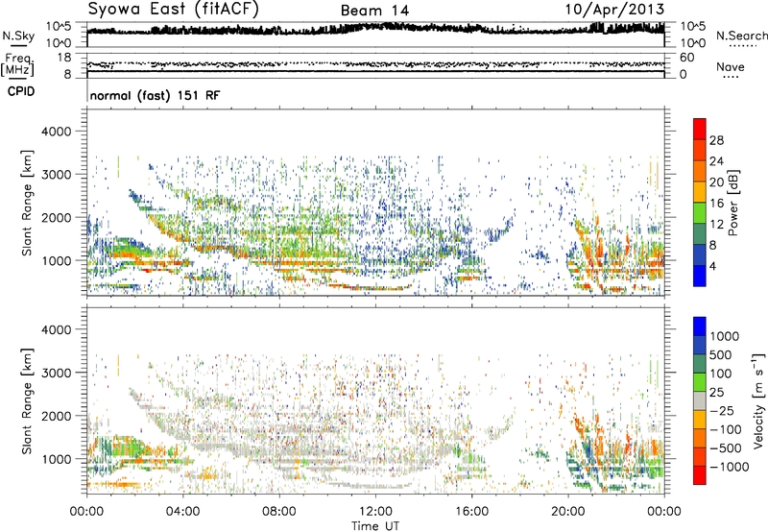Click the '-25' velocity colorbar label
Screen dimensions: 768x532
[x=722, y=410]
